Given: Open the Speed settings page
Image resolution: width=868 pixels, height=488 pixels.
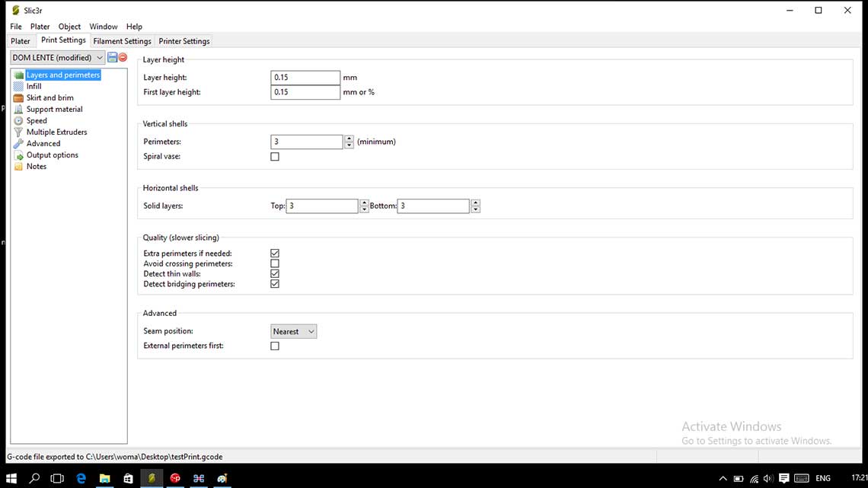Looking at the screenshot, I should (37, 120).
